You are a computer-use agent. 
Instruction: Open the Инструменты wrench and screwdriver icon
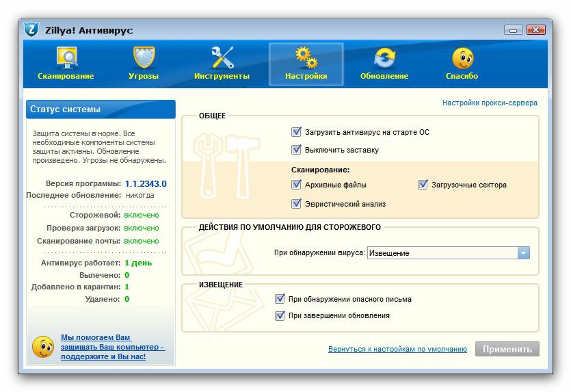coord(222,57)
